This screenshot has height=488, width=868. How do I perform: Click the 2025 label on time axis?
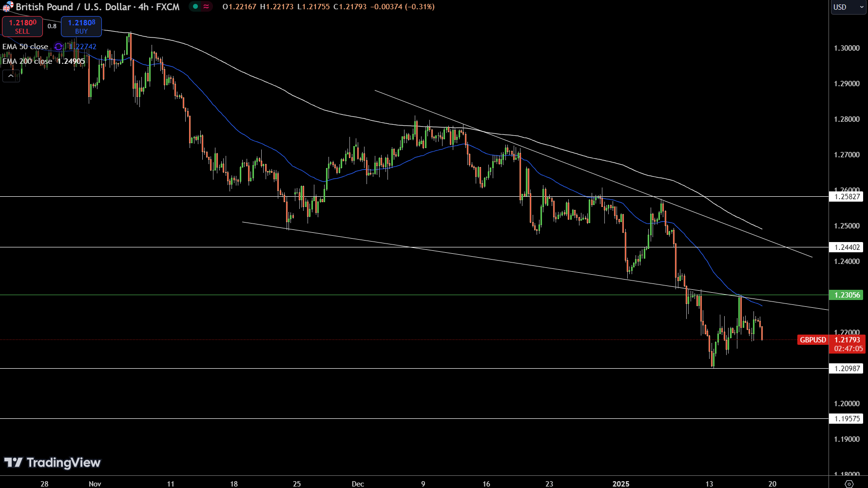pos(621,484)
